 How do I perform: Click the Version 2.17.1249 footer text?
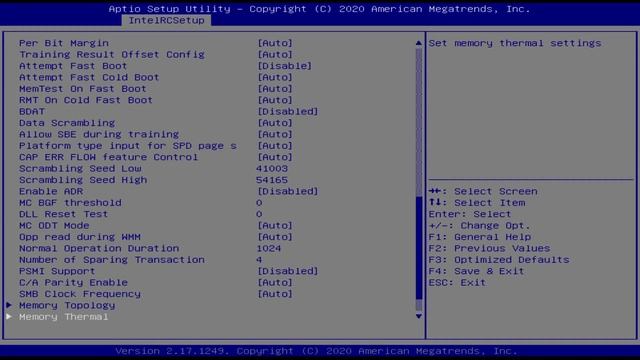(316, 351)
